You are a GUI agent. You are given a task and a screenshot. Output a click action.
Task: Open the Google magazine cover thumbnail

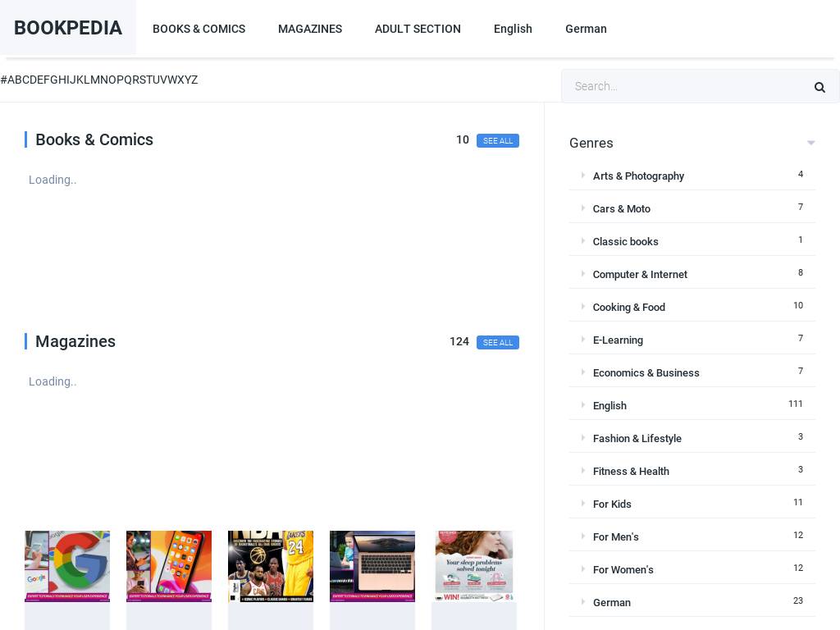coord(67,566)
